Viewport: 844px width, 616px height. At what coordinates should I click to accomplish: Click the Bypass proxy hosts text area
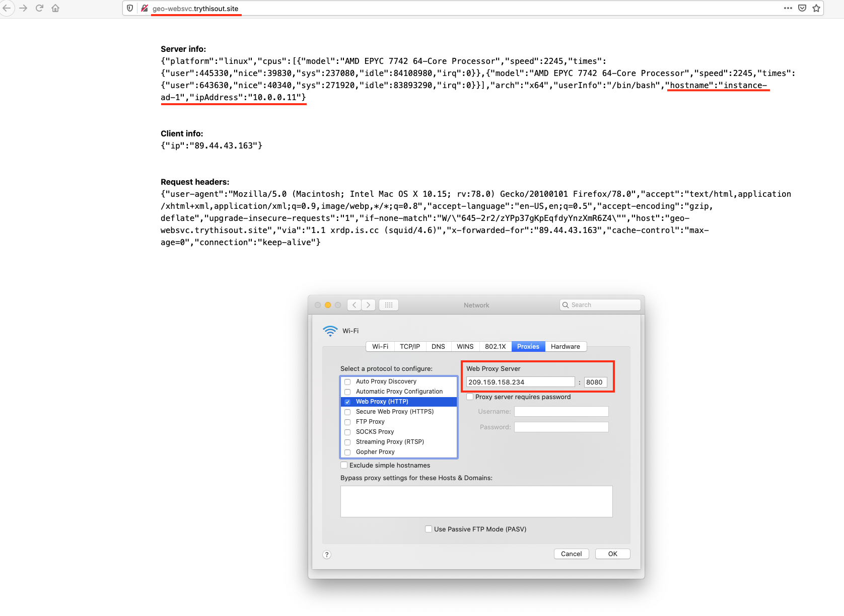point(476,501)
